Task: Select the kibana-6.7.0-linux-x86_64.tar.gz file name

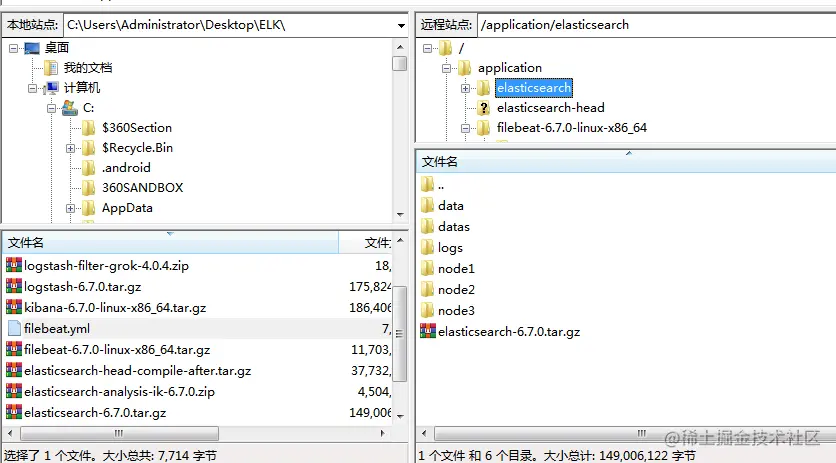Action: coord(115,308)
